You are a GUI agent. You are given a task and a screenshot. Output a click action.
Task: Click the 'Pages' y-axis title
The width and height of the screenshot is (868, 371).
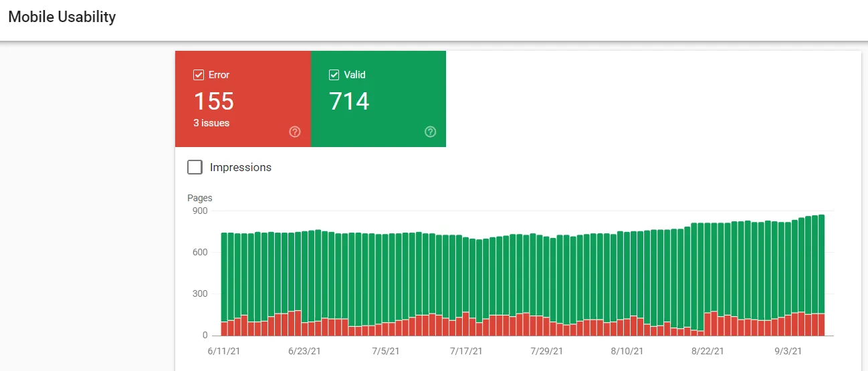[200, 198]
